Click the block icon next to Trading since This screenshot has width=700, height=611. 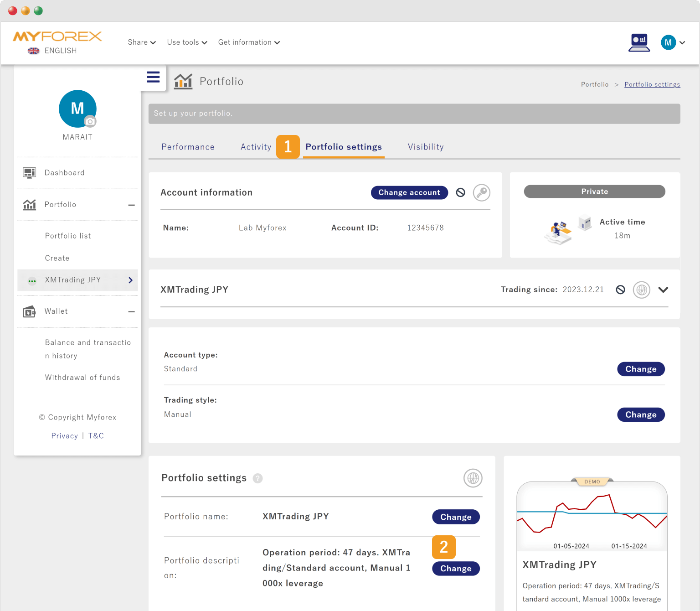(x=621, y=290)
